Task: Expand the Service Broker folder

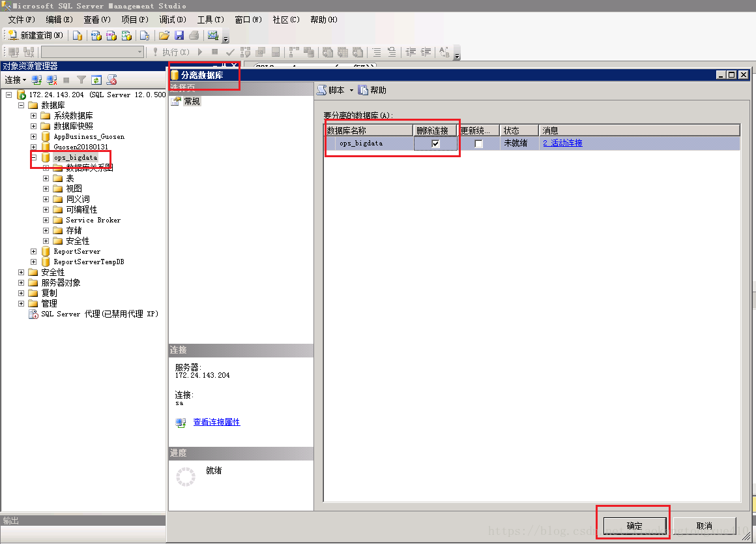Action: [46, 220]
